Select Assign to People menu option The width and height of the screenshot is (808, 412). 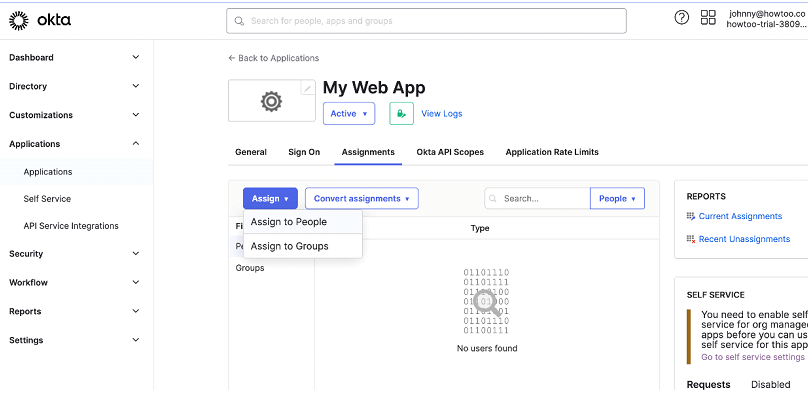pyautogui.click(x=289, y=222)
